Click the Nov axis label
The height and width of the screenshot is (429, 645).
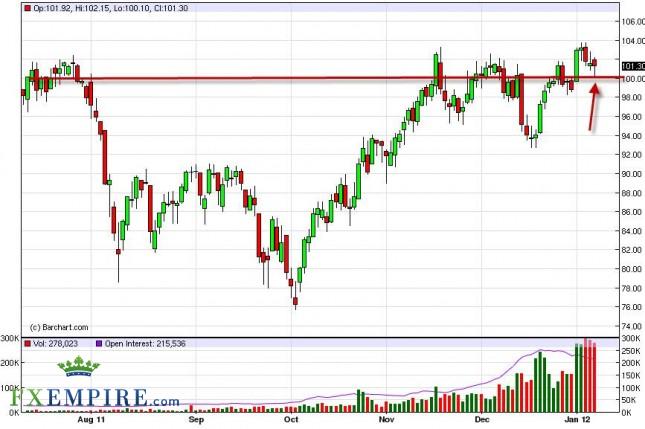tap(387, 420)
